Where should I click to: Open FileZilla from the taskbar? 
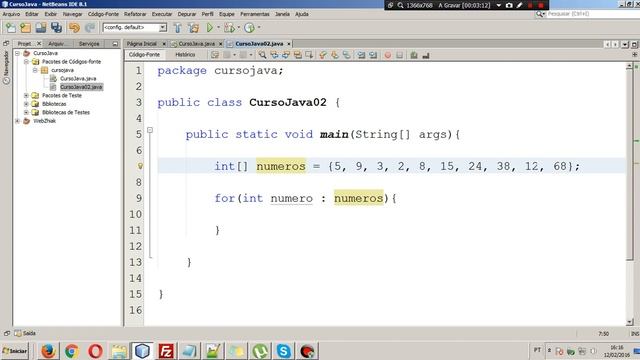(166, 351)
